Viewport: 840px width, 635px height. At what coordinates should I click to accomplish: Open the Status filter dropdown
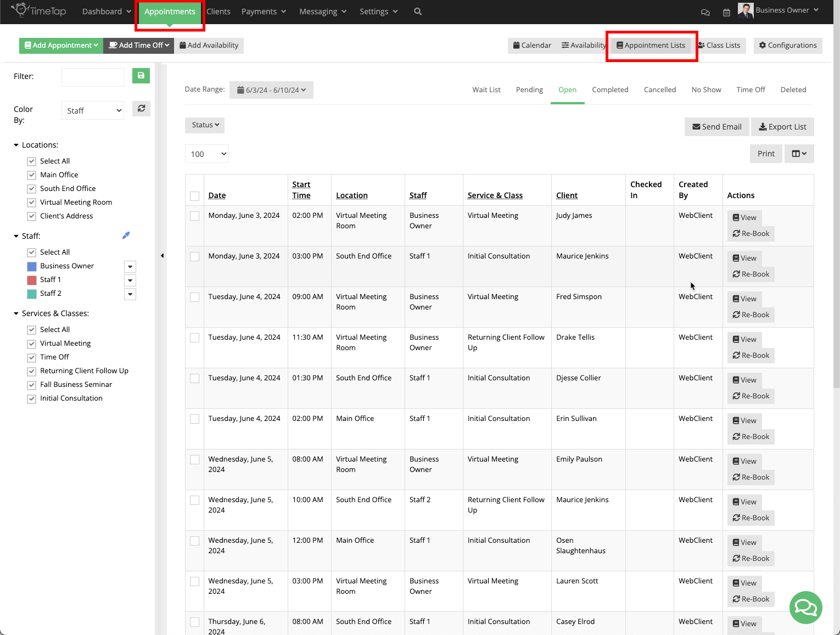(204, 125)
